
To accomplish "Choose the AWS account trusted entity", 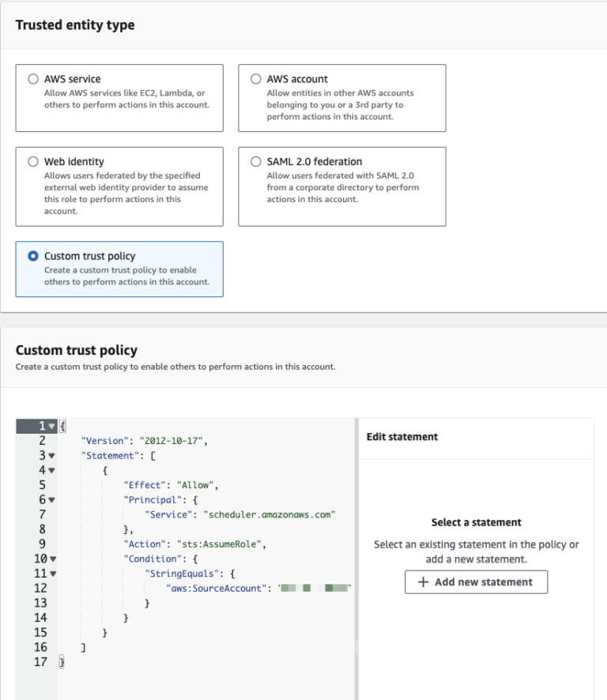I will (255, 79).
